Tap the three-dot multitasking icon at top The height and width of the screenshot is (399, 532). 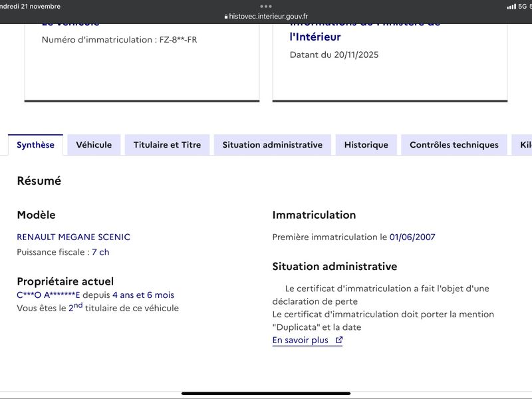pos(266,6)
